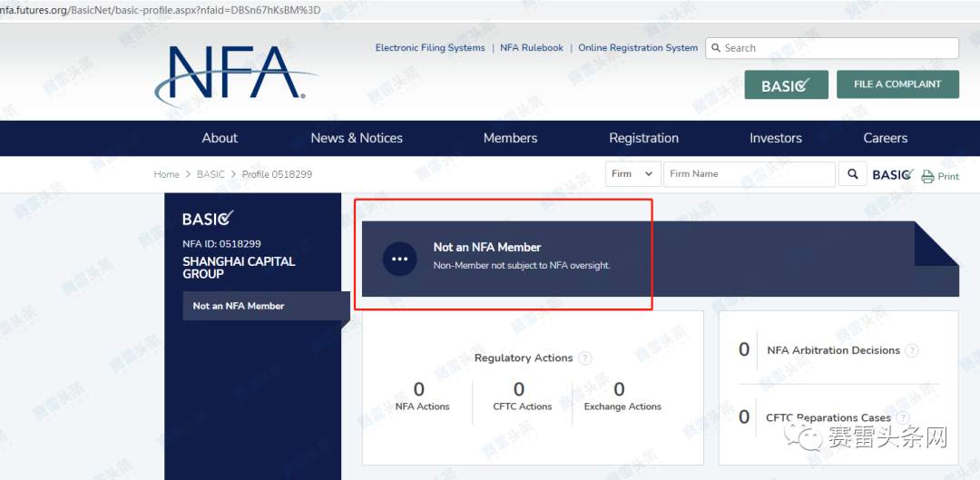Viewport: 980px width, 480px height.
Task: Click the green BASIC button
Action: click(x=786, y=84)
